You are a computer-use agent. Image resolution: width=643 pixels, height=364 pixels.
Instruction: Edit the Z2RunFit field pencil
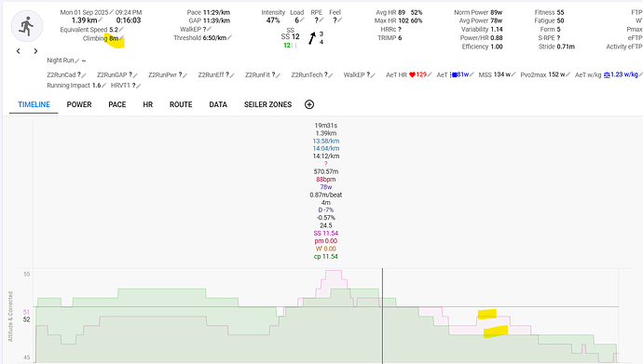pyautogui.click(x=278, y=74)
